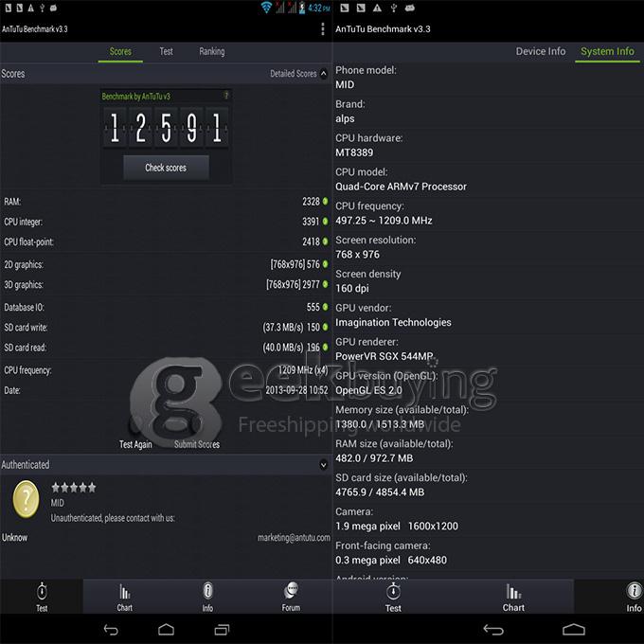Switch to the Ranking tab
The image size is (644, 644).
pos(211,52)
